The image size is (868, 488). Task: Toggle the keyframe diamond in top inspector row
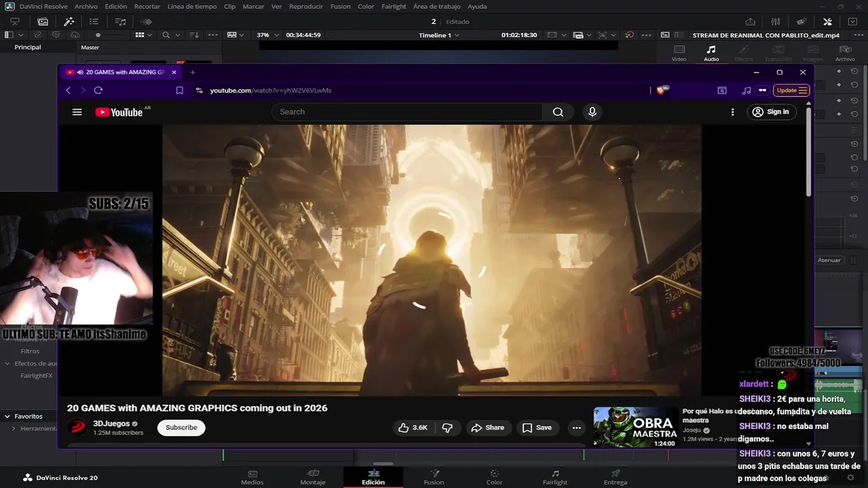coord(839,70)
